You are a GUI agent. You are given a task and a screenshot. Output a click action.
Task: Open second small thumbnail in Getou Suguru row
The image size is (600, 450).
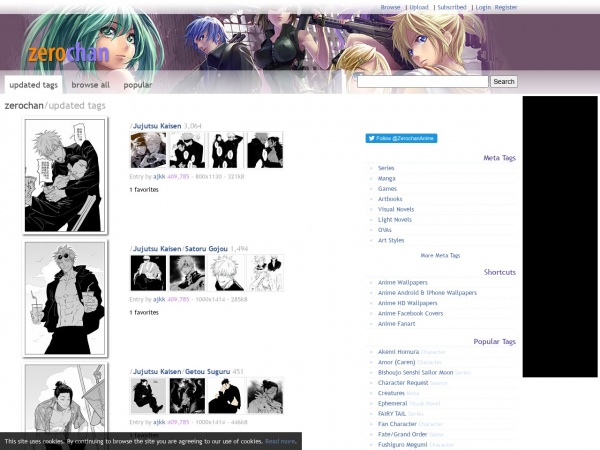pyautogui.click(x=187, y=396)
